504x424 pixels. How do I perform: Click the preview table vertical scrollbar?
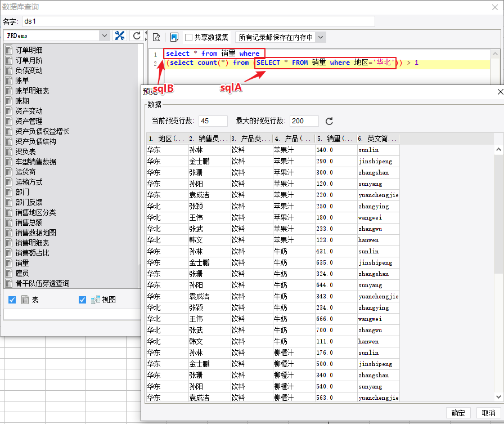click(x=498, y=225)
